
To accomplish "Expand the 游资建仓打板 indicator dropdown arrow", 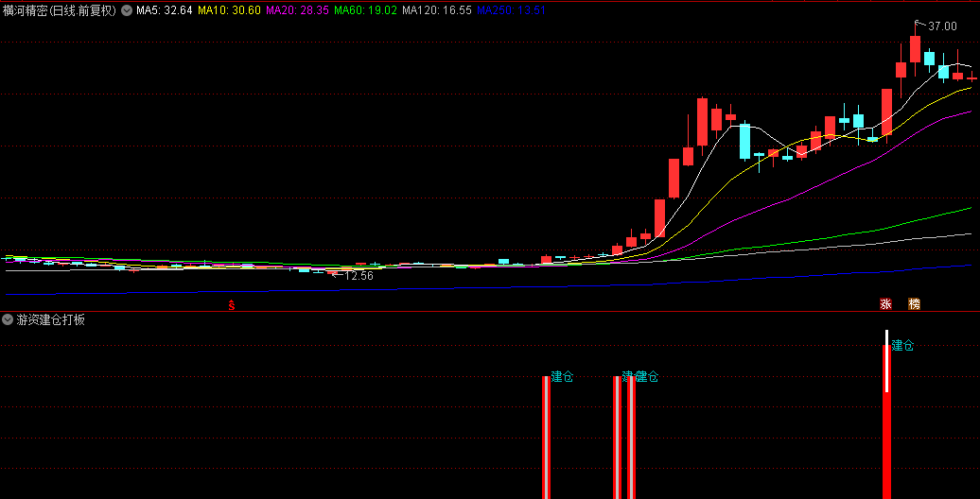I will pos(8,319).
